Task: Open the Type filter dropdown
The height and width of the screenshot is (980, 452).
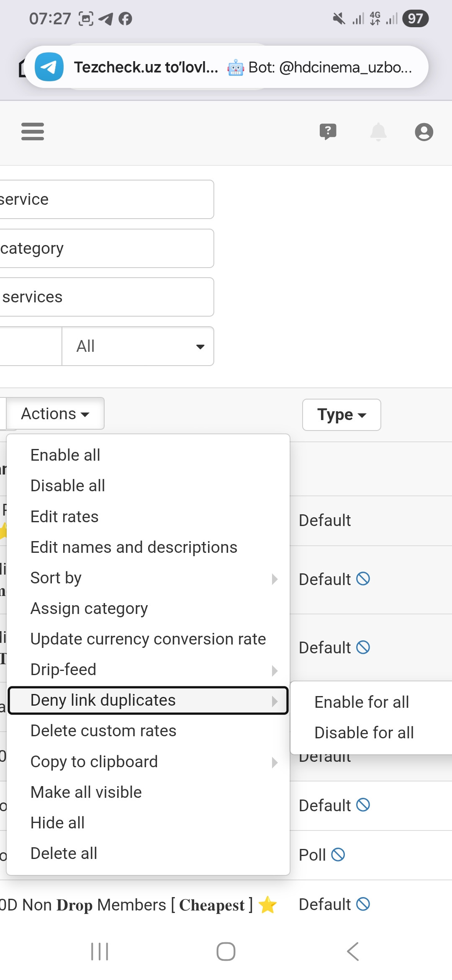Action: point(342,415)
